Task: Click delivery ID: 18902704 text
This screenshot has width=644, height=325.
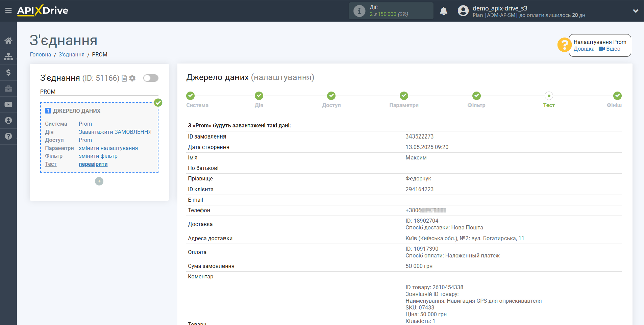Action: 422,221
